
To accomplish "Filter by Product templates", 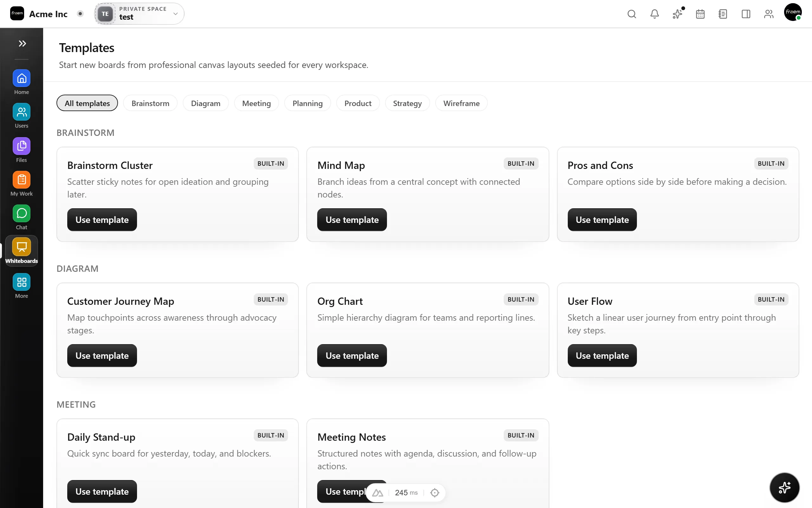I will (358, 103).
